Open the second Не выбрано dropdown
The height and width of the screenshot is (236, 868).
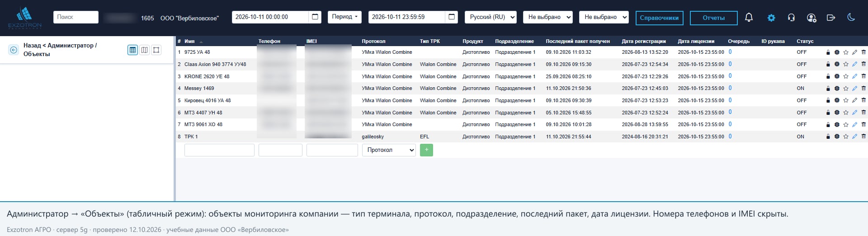point(604,17)
